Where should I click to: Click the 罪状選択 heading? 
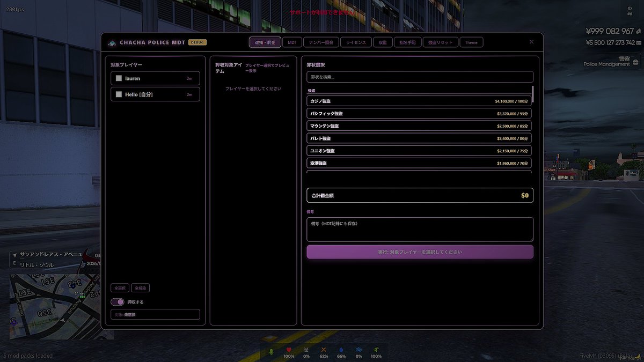point(316,65)
